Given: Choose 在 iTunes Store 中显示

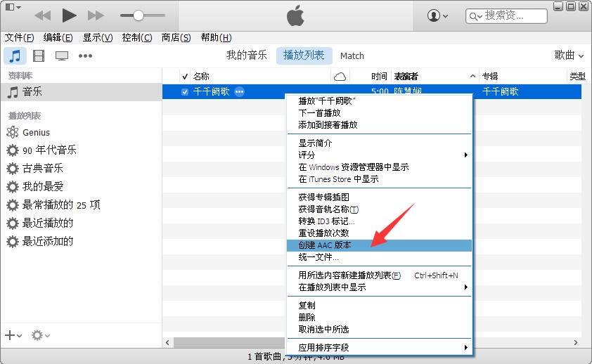Looking at the screenshot, I should (380, 179).
